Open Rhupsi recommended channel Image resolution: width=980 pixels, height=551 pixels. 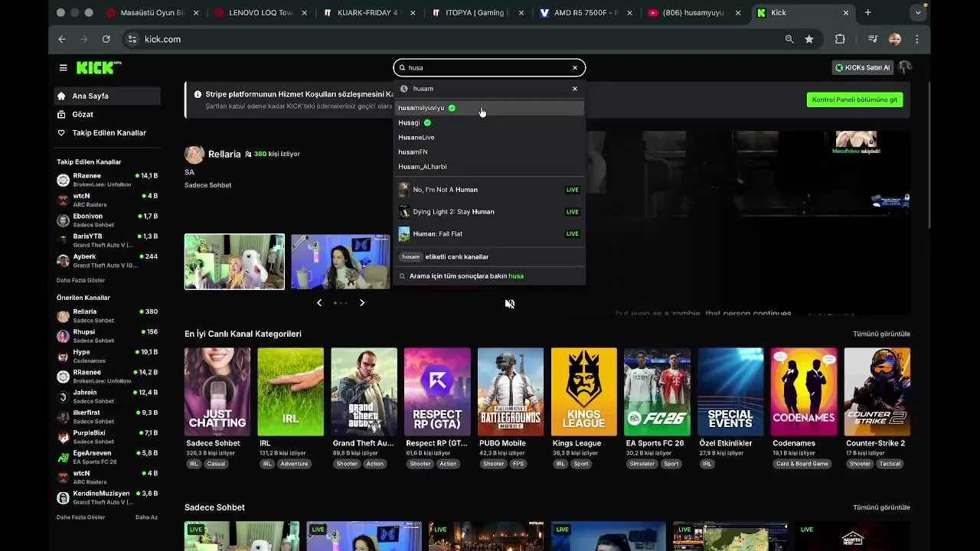107,336
